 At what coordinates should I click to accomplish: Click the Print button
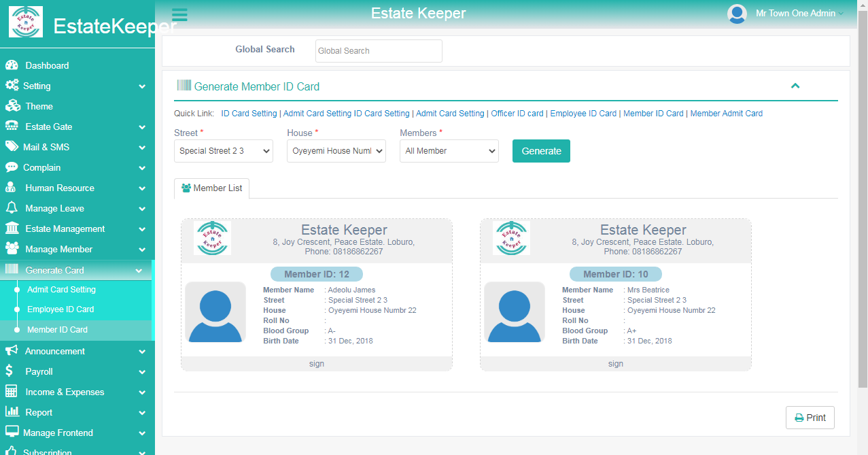click(810, 418)
